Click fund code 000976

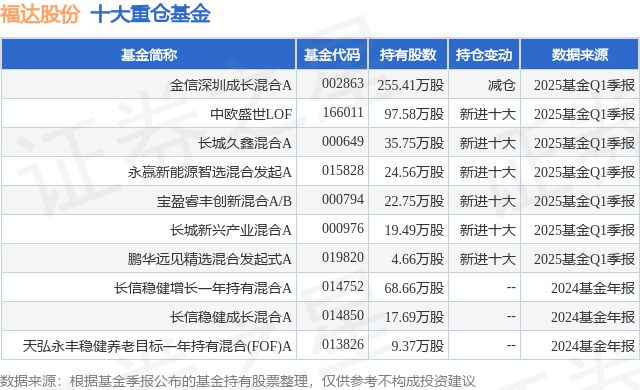point(342,228)
